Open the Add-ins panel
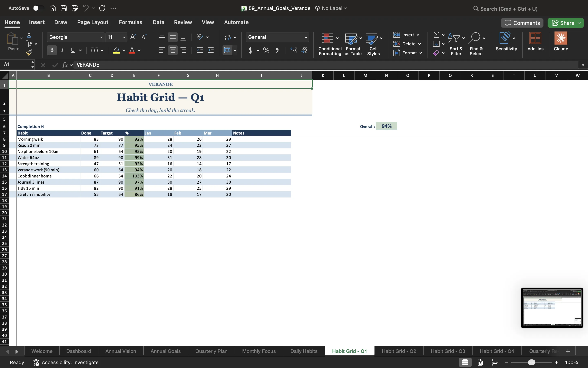The image size is (588, 368). pos(535,41)
